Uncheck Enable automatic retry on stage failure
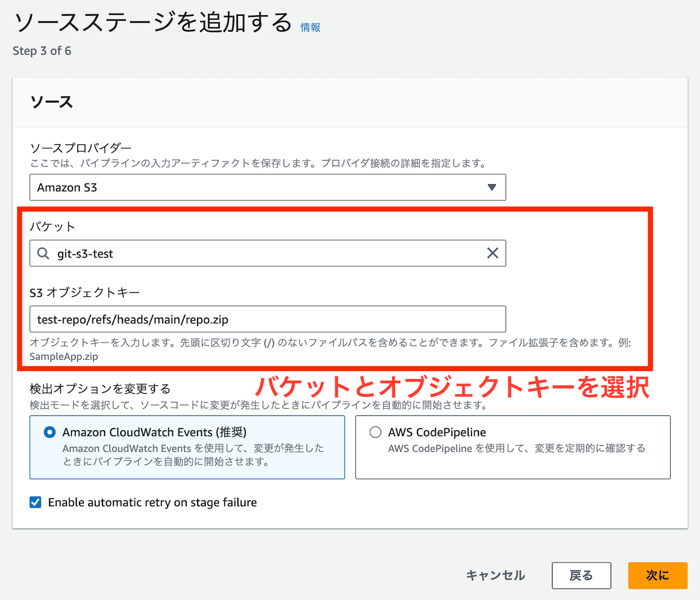The image size is (700, 600). pos(35,502)
